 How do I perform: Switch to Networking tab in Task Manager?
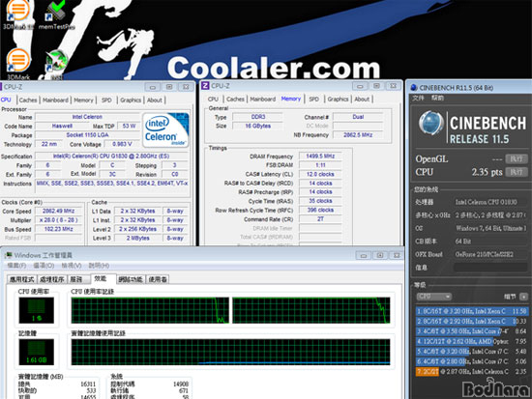131,279
